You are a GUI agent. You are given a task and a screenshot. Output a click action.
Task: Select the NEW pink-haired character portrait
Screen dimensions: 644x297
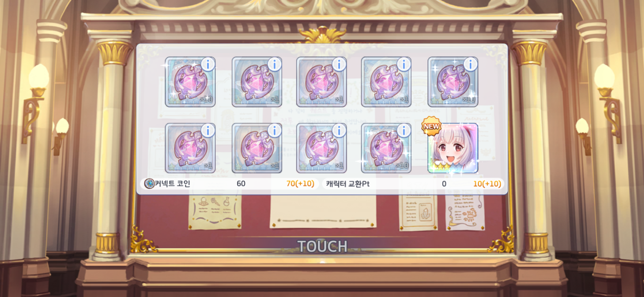(x=453, y=148)
